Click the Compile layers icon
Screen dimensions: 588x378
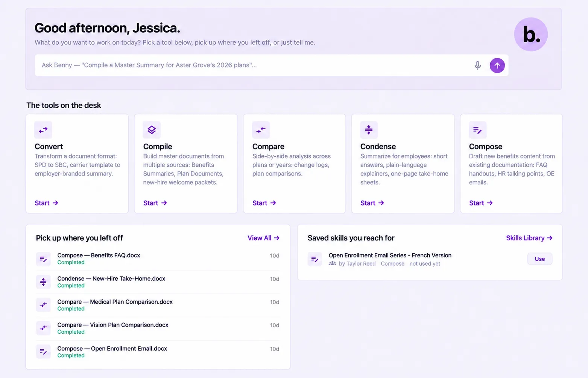coord(152,130)
